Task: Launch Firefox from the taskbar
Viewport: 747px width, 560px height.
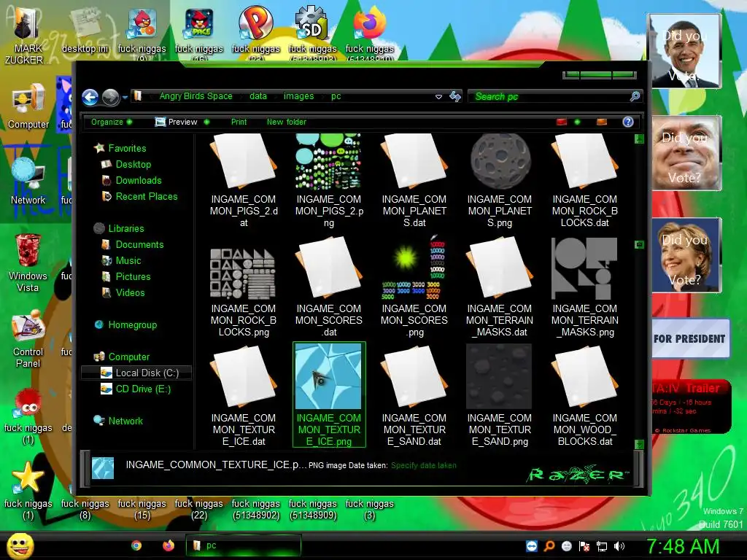Action: [169, 545]
